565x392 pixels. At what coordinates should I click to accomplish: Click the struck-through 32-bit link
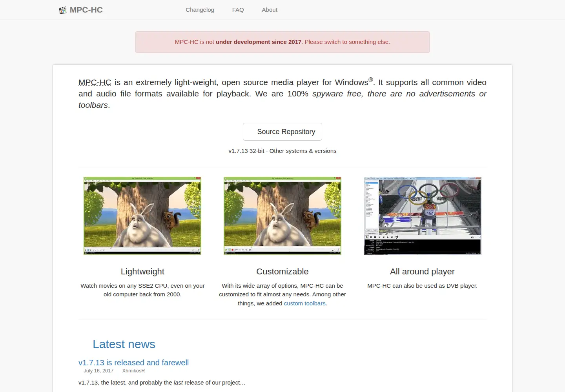(257, 151)
